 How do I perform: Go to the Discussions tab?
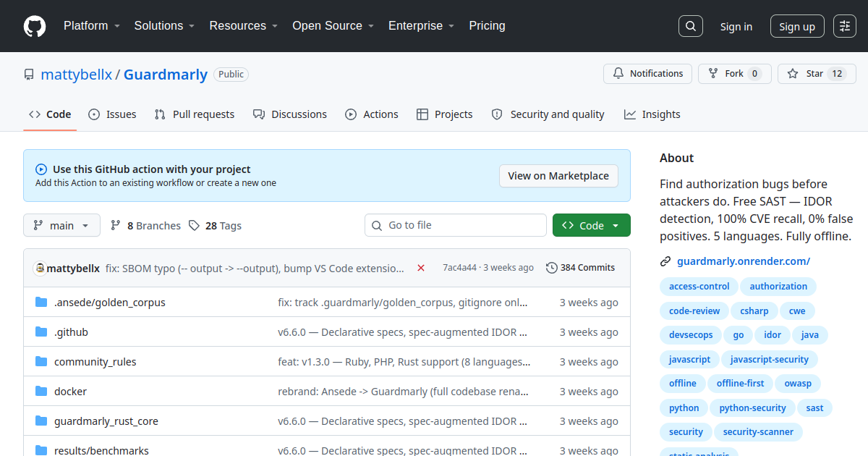(x=290, y=114)
